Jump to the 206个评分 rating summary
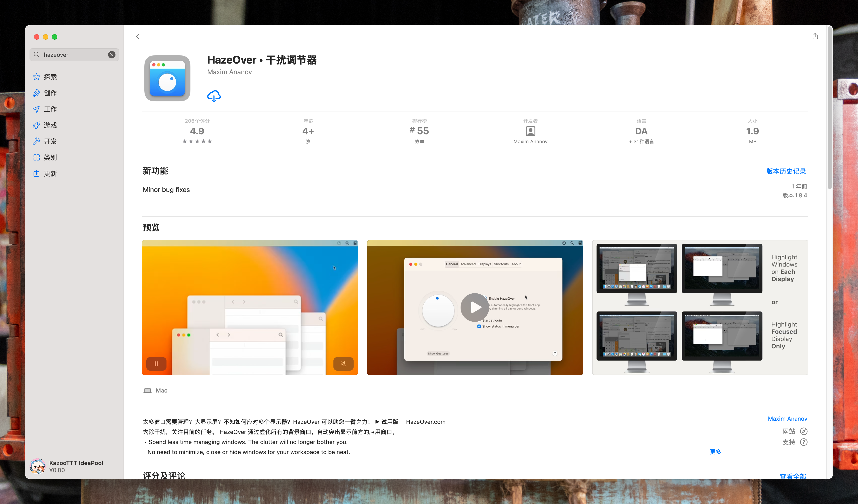 tap(197, 131)
